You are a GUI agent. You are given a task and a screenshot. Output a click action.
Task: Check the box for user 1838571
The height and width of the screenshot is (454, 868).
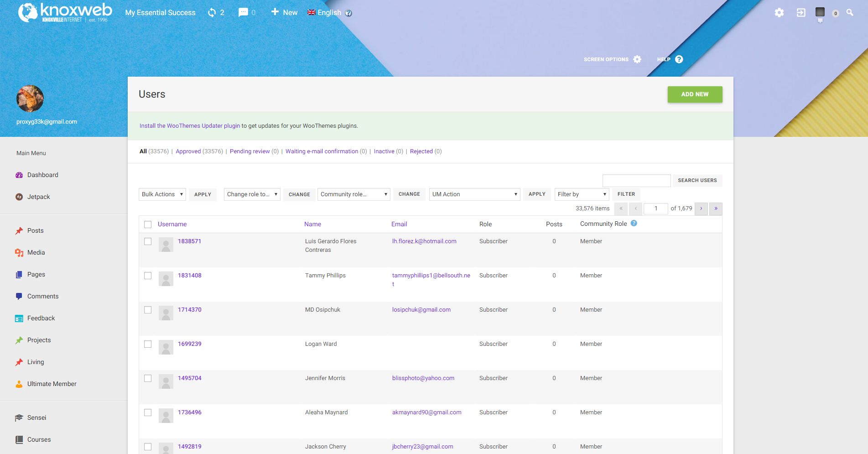[x=148, y=241]
